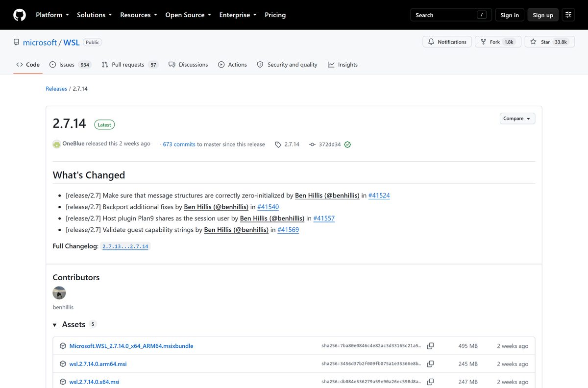
Task: Go to the Releases breadcrumb link
Action: (x=56, y=89)
